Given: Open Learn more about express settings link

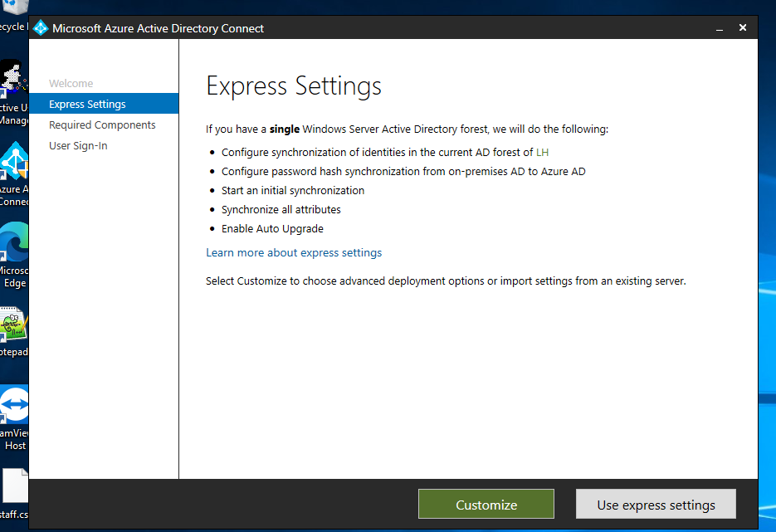Looking at the screenshot, I should 294,252.
